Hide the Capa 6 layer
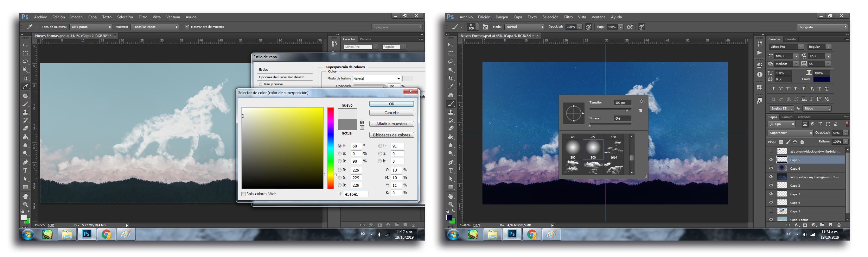The image size is (868, 257). click(x=771, y=168)
